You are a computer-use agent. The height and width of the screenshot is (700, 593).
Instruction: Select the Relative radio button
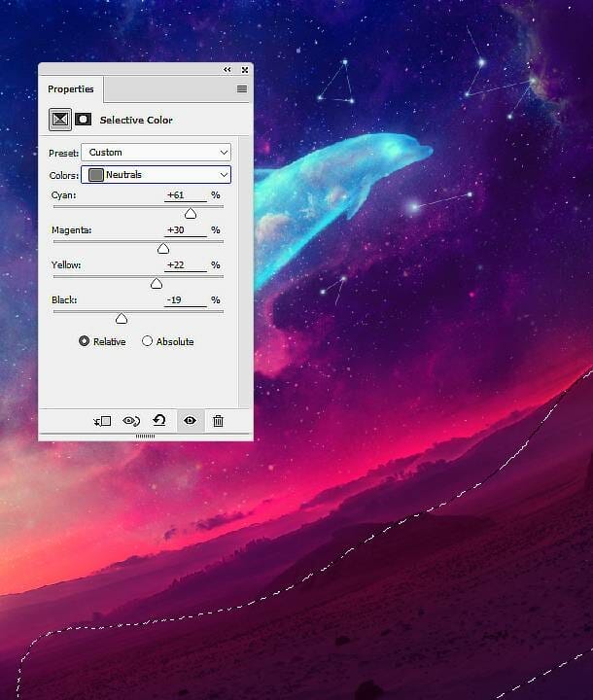click(x=84, y=341)
